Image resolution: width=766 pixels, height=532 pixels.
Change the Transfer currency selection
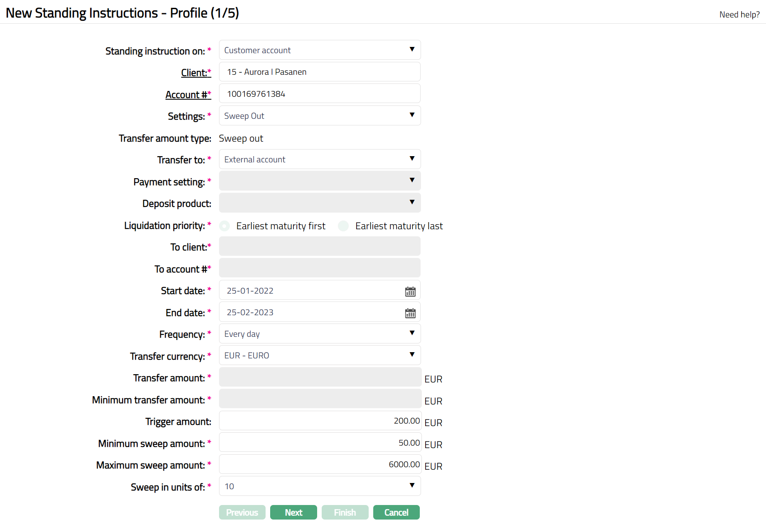(320, 355)
